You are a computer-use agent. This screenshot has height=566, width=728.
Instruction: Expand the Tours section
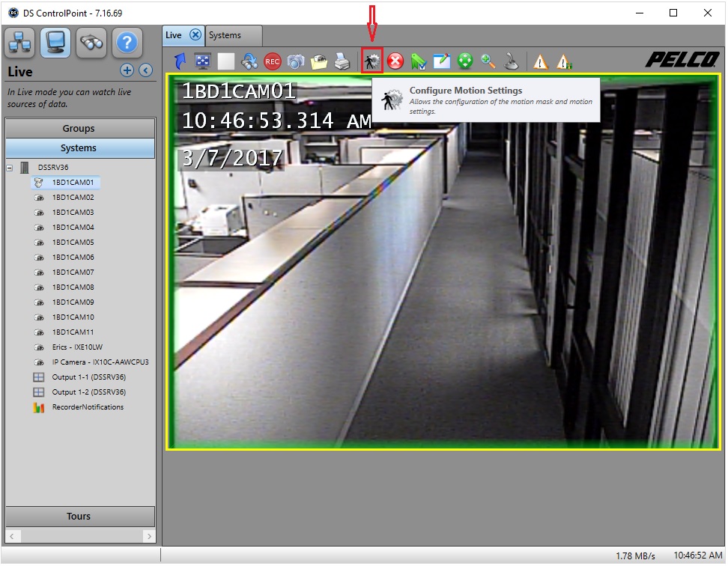[x=79, y=516]
